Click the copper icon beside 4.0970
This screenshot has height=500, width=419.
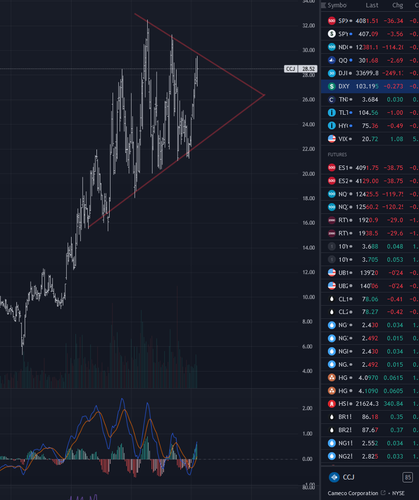point(332,378)
